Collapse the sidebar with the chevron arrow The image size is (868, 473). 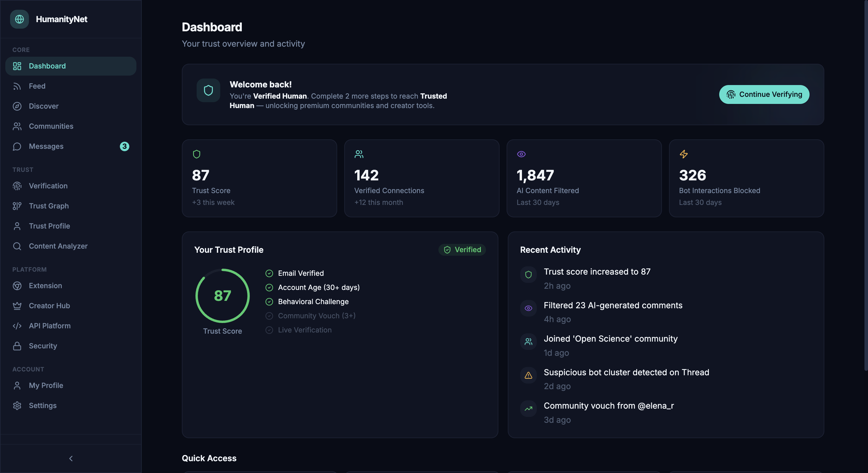pyautogui.click(x=71, y=459)
